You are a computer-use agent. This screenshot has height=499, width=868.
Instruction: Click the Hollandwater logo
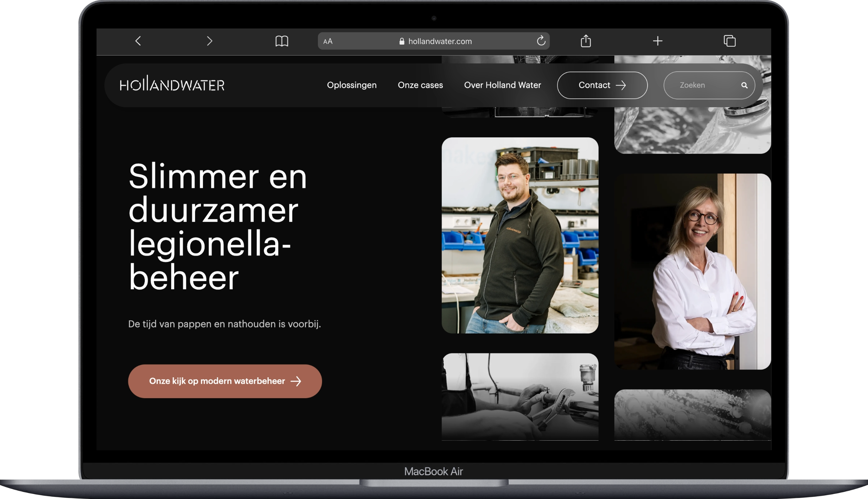(x=172, y=85)
